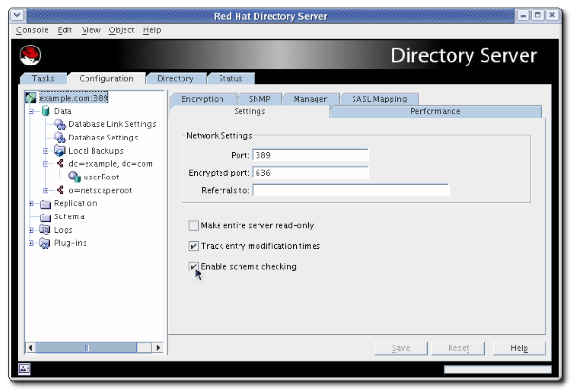Open the Encryption tab
This screenshot has width=574, height=392.
(x=202, y=99)
